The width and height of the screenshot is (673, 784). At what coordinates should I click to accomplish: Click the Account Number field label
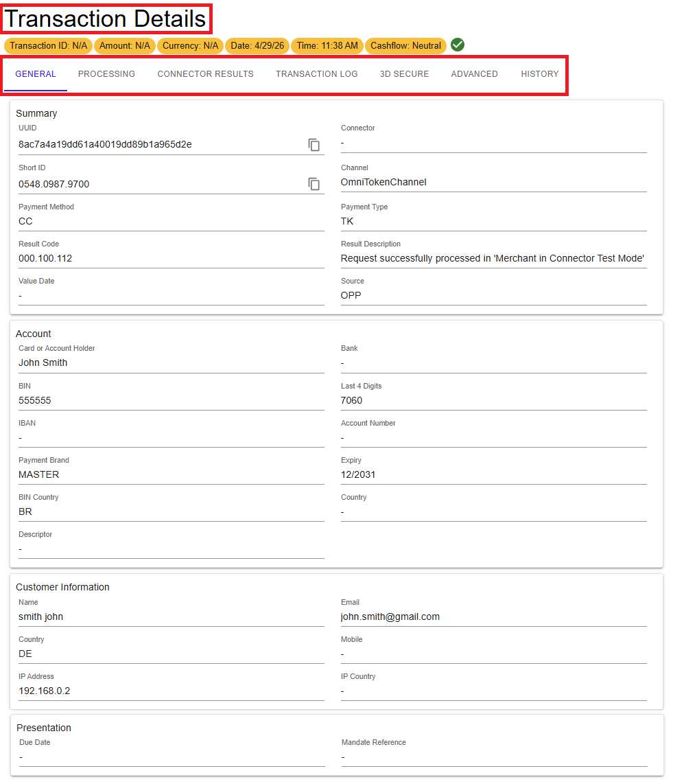368,423
